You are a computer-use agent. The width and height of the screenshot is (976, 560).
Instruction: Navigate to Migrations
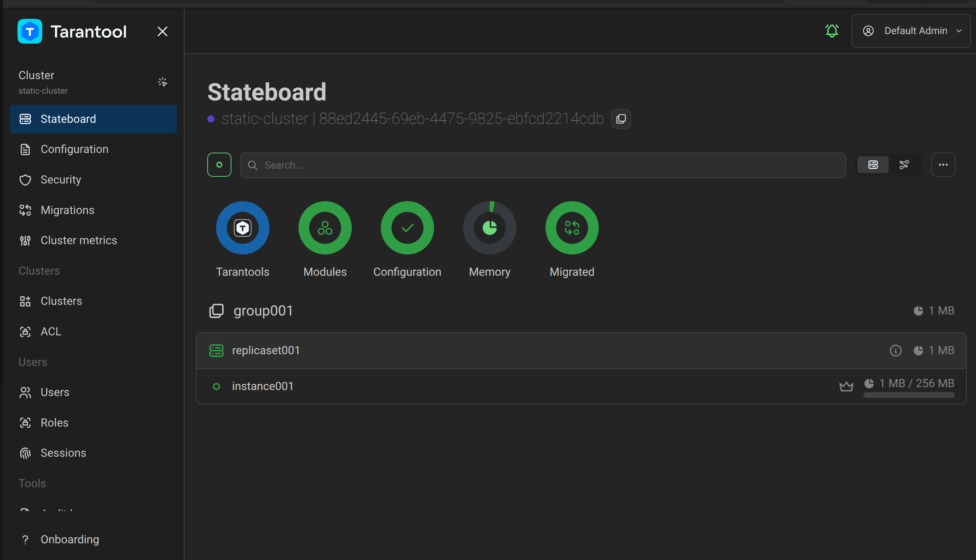pos(93,210)
